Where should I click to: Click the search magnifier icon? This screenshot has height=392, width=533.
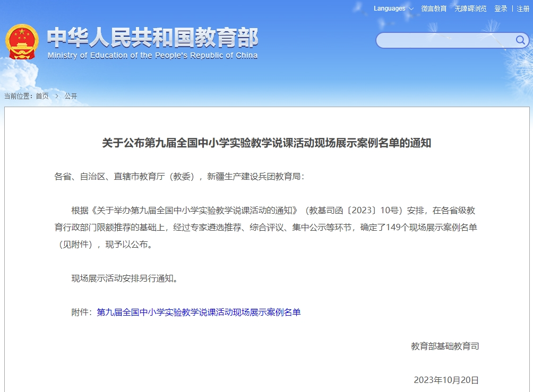coord(520,40)
